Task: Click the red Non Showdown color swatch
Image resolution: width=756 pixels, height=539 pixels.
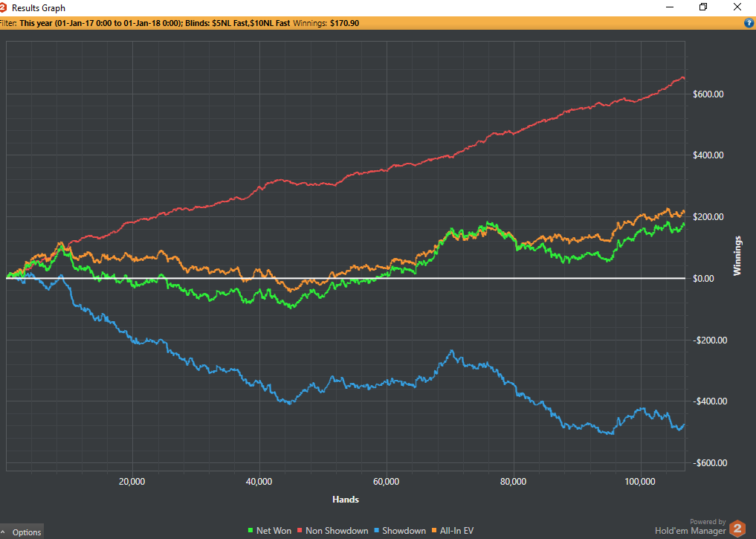Action: (x=300, y=531)
